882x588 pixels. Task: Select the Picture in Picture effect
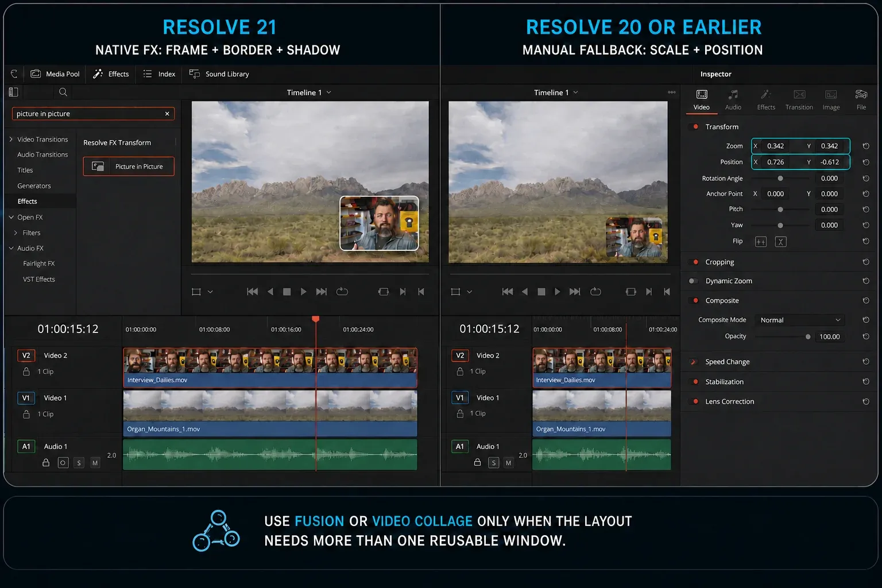click(129, 167)
